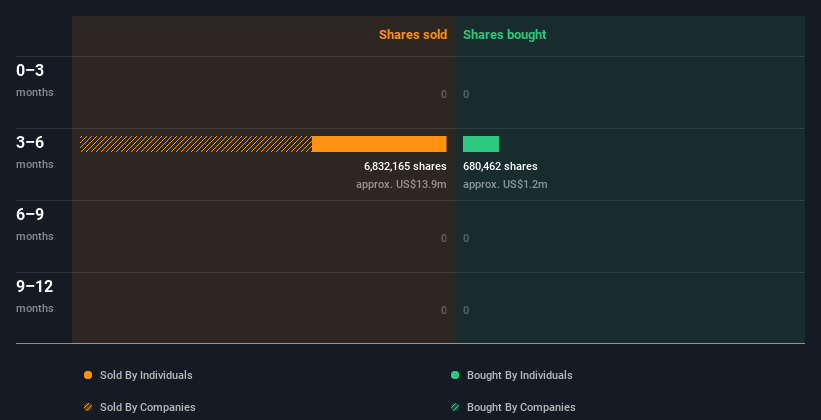Toggle the Bought By Companies legend label
Screen dimensions: 821x420
521,407
